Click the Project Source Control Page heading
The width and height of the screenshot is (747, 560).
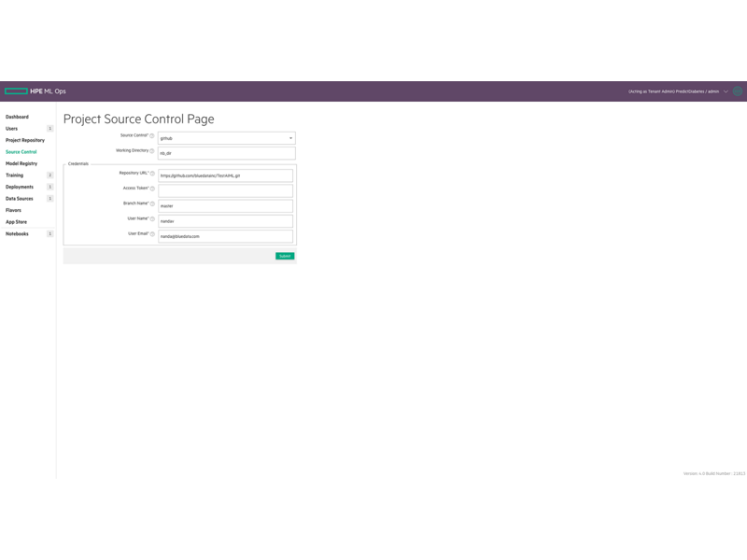click(138, 119)
